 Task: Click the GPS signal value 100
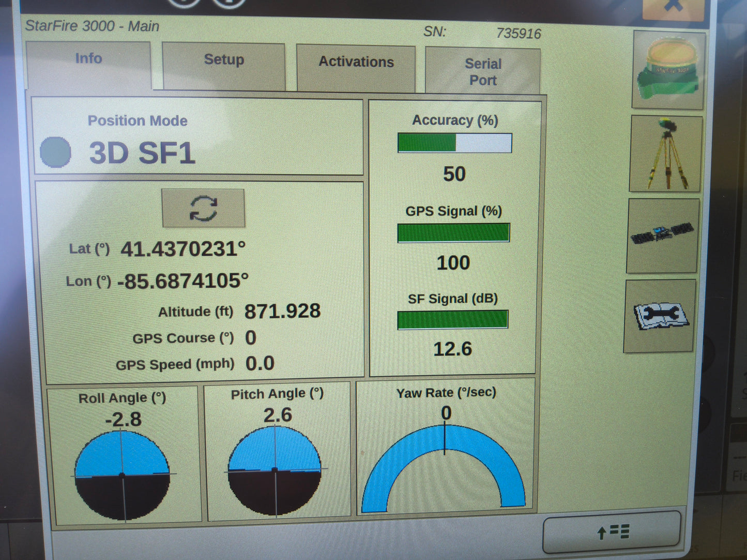click(453, 263)
